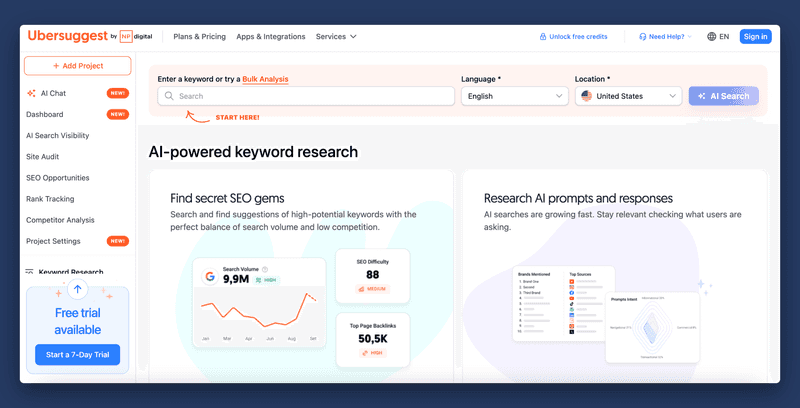Click the SEO Difficulty 88 value
The image size is (800, 408).
pos(372,275)
